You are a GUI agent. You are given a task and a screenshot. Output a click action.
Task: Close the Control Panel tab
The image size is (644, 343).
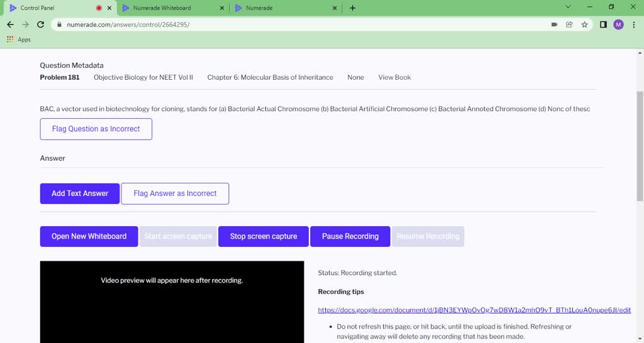tap(110, 8)
